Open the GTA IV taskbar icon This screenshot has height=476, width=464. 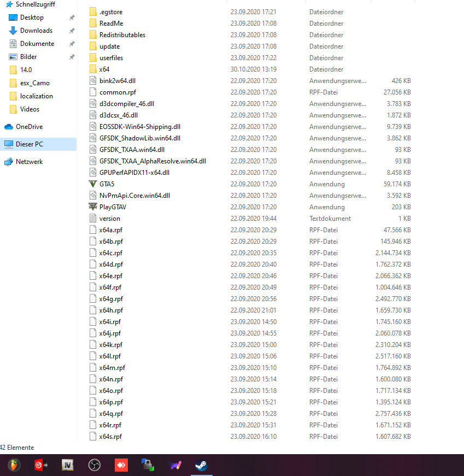(x=67, y=465)
